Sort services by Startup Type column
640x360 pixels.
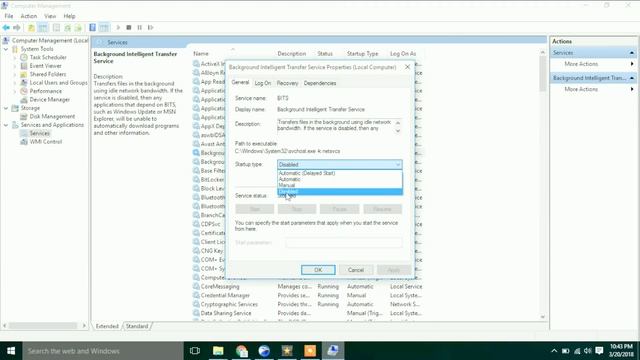(x=362, y=54)
